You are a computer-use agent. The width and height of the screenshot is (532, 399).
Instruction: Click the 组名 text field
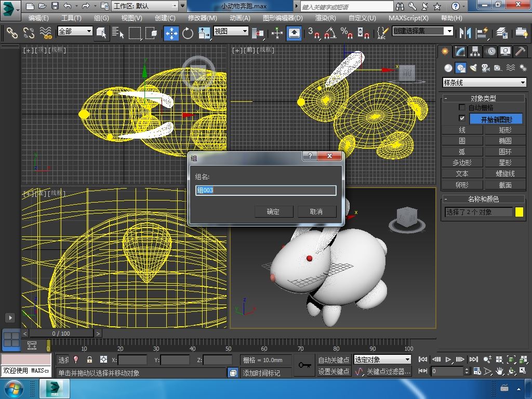coord(265,190)
